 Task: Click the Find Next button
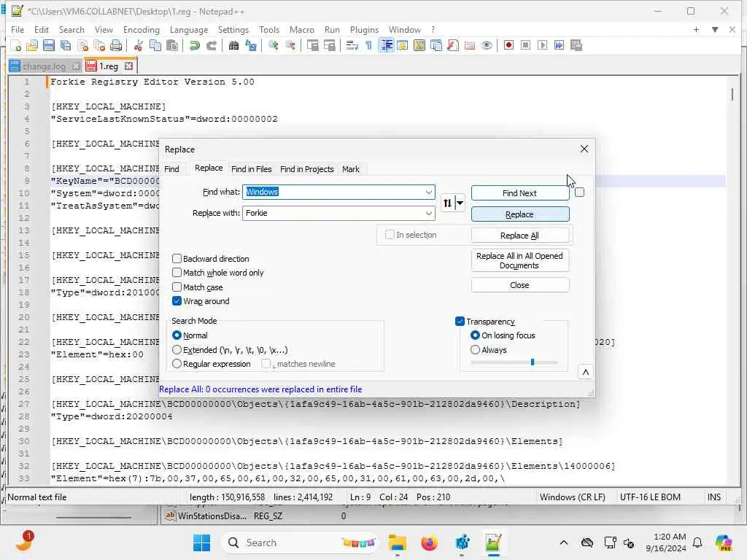coord(519,192)
